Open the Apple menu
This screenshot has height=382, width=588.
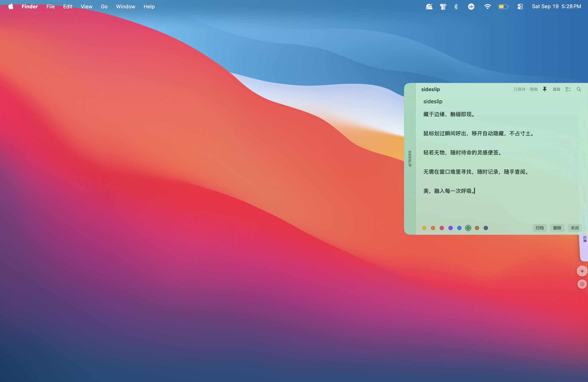pyautogui.click(x=11, y=6)
